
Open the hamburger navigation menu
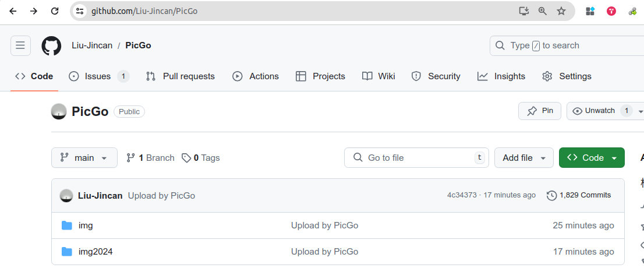pos(20,45)
